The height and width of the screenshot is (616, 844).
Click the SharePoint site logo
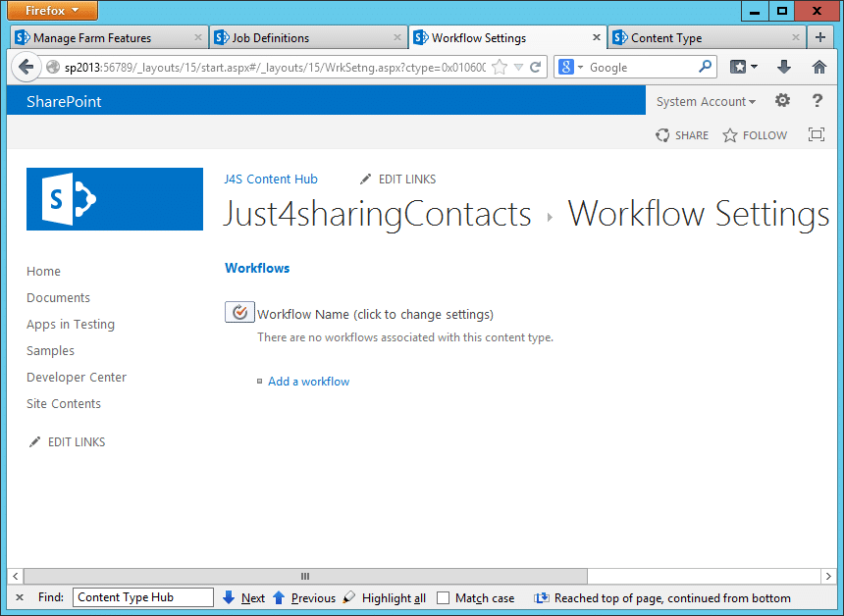point(115,199)
